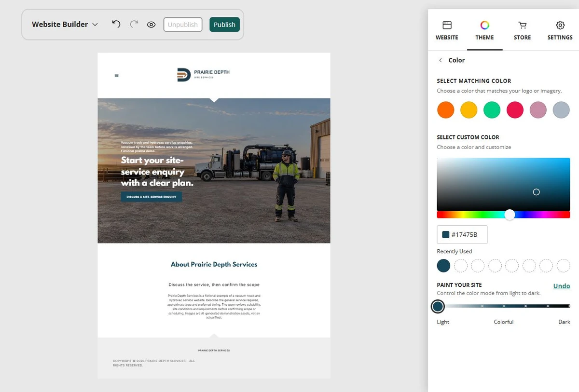The width and height of the screenshot is (579, 392).
Task: Open the Theme tab
Action: pyautogui.click(x=484, y=30)
